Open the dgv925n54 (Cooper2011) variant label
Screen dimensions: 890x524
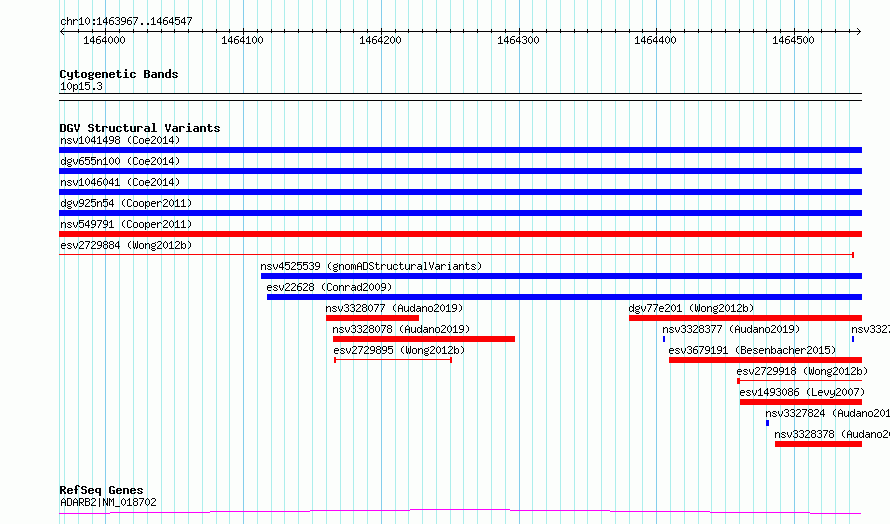pos(126,203)
